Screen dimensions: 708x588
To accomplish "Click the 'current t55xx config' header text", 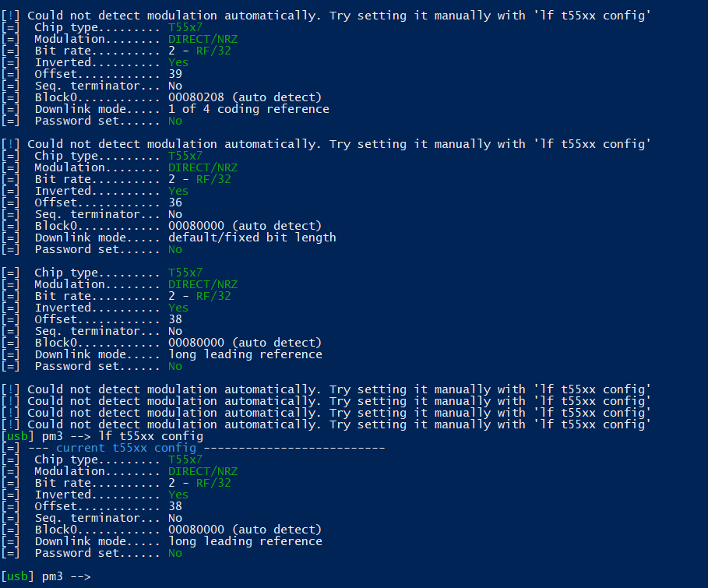I will (126, 448).
